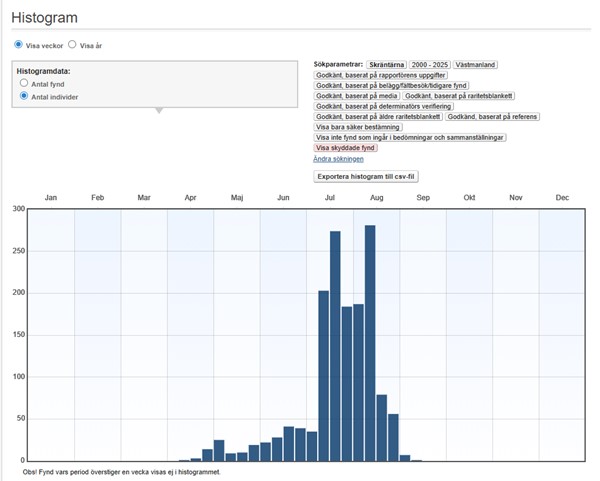600x481 pixels.
Task: Click the Sep month label on chart
Action: point(423,198)
